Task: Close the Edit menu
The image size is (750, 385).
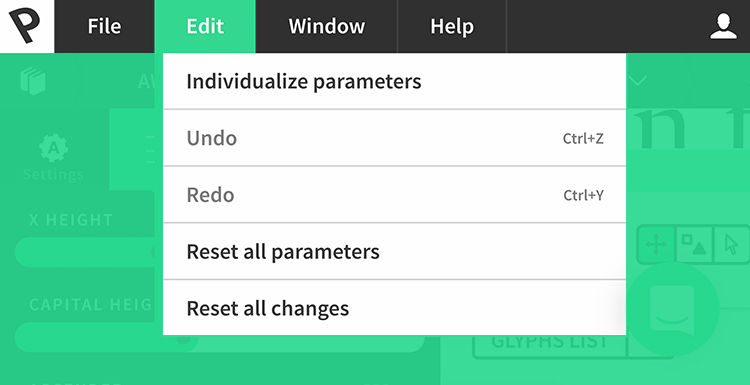Action: tap(205, 26)
